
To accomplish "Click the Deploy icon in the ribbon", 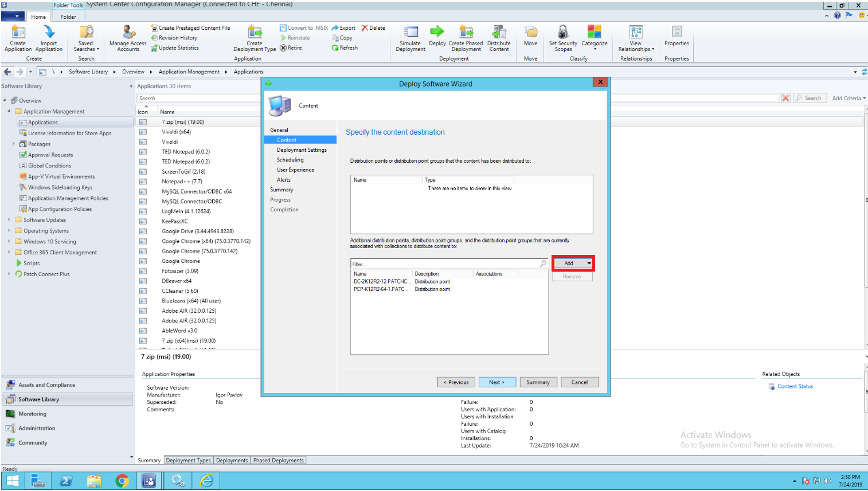I will 437,38.
